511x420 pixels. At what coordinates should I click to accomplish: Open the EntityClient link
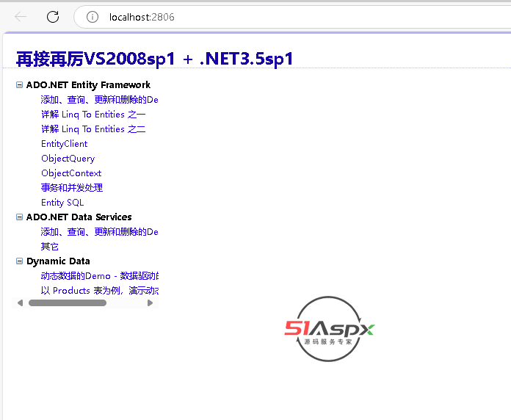(64, 144)
